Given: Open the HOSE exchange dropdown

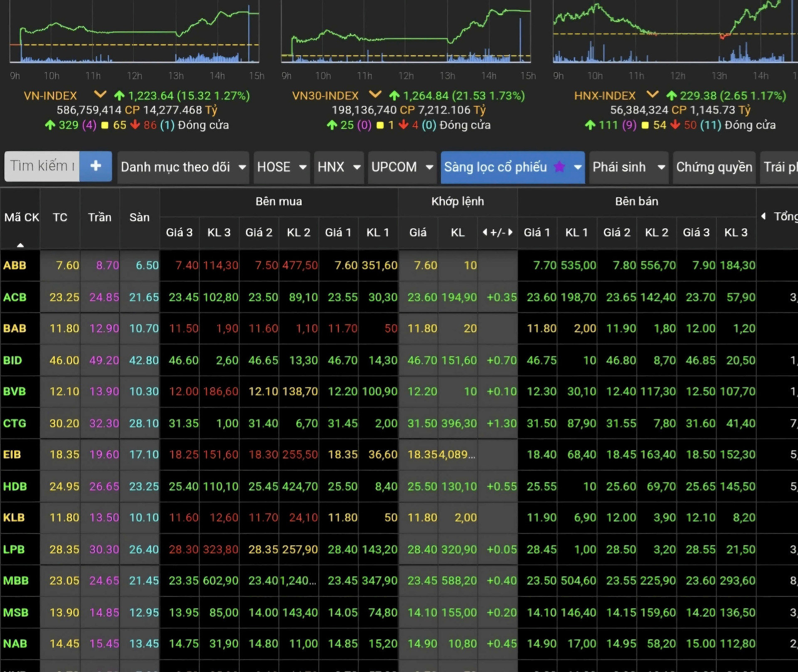Looking at the screenshot, I should 282,167.
